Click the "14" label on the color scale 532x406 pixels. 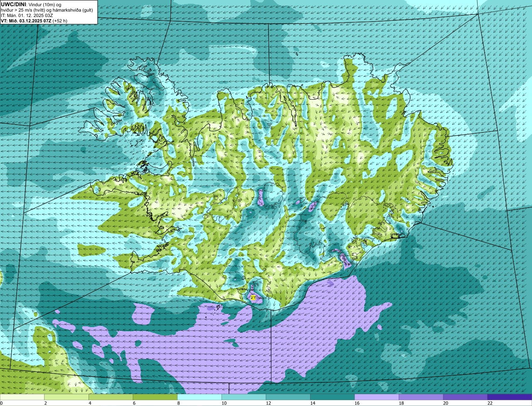point(313,403)
